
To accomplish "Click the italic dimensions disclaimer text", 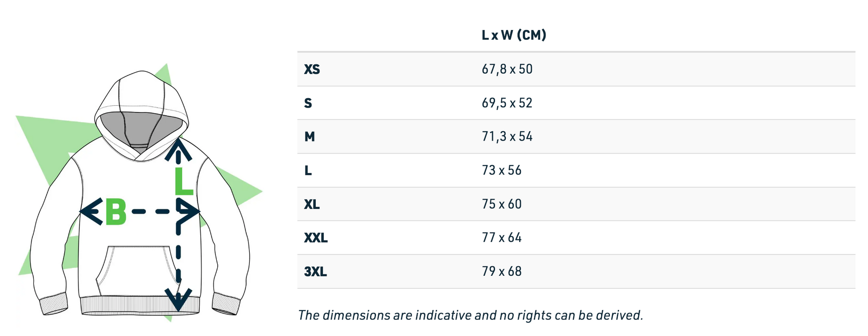I will pos(470,315).
